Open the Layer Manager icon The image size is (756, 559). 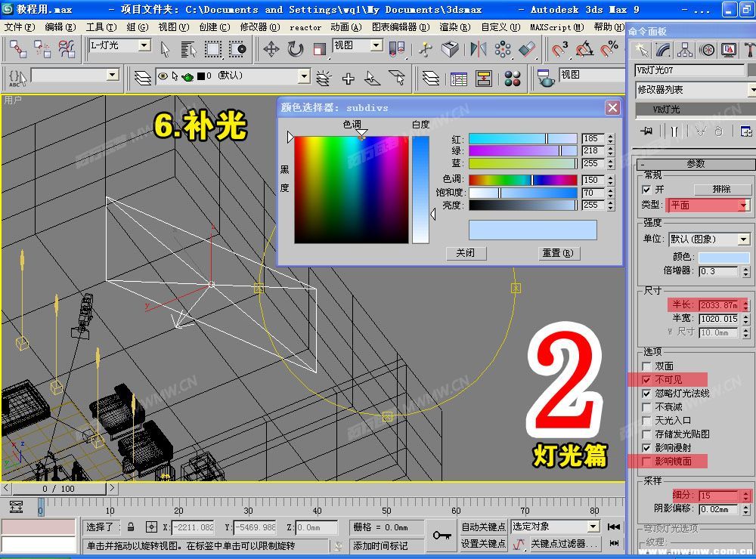tap(430, 78)
